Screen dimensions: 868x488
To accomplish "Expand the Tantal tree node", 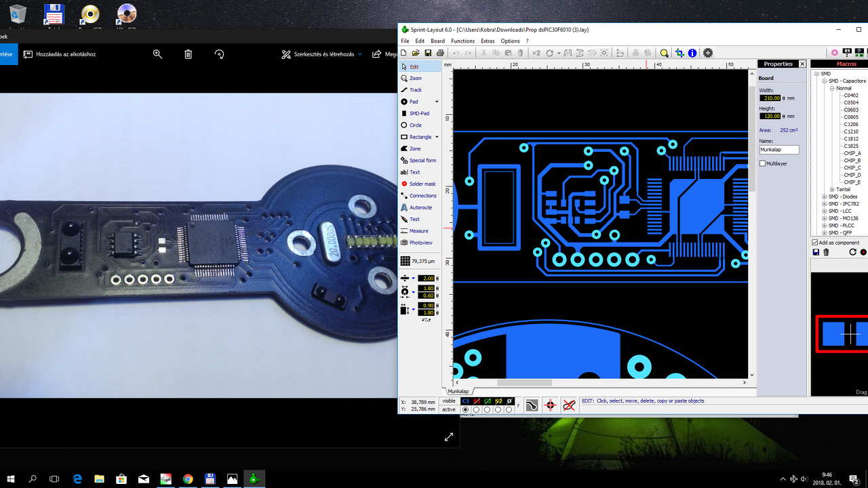I will pyautogui.click(x=832, y=190).
